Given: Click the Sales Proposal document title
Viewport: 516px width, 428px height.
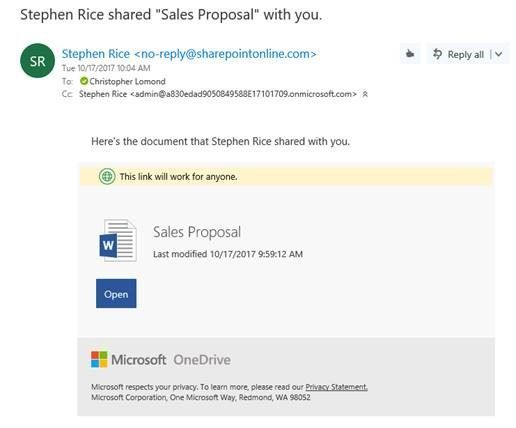Looking at the screenshot, I should (197, 232).
